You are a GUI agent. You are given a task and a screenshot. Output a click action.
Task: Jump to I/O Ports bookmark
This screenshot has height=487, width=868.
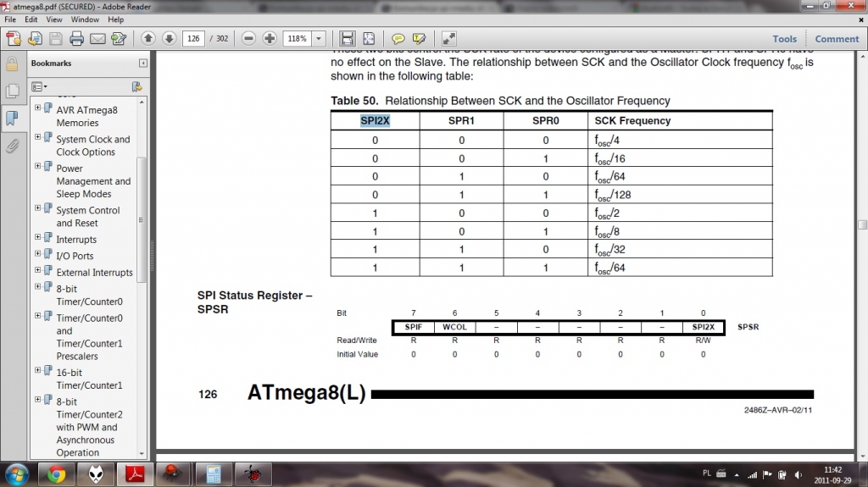pos(75,257)
